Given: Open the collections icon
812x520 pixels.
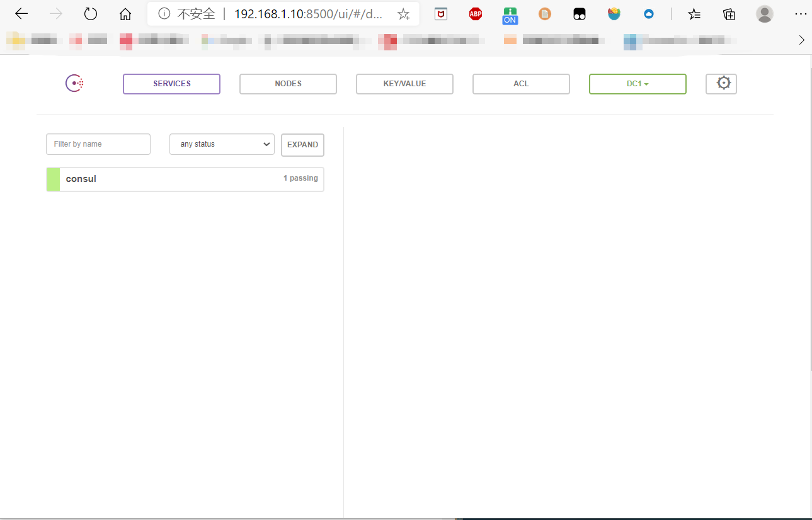Looking at the screenshot, I should tap(729, 14).
